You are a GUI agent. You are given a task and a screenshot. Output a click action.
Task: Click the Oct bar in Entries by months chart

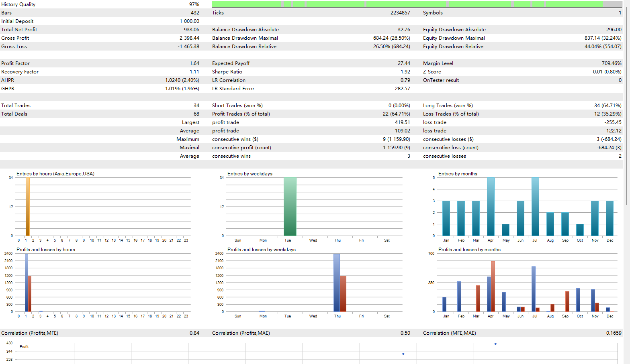click(580, 230)
